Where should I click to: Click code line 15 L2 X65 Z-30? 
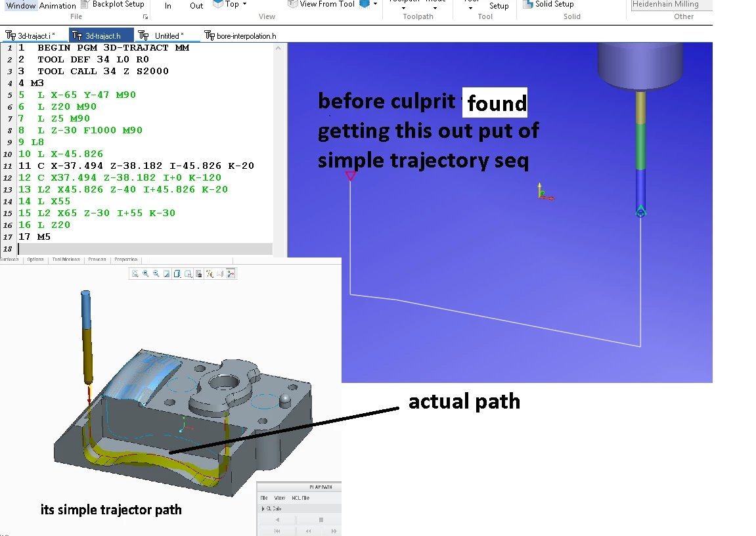[97, 213]
